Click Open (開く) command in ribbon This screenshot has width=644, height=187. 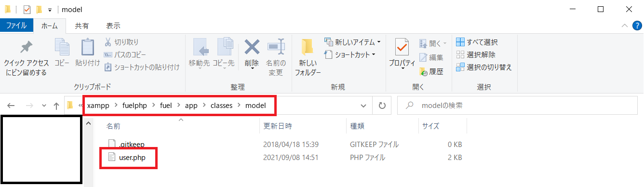[x=432, y=43]
